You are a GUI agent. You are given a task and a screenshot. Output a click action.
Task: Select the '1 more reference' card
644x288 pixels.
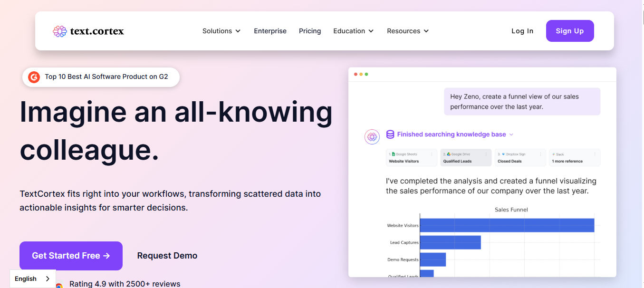[x=575, y=158]
